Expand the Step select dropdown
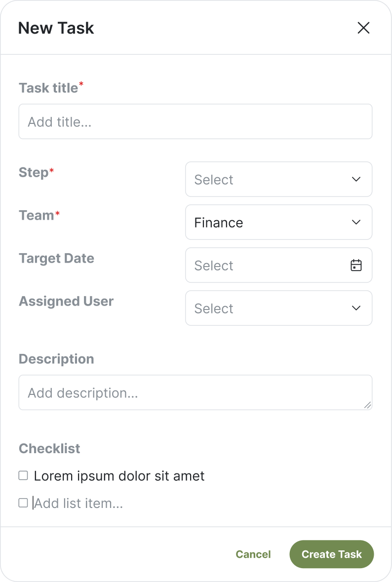This screenshot has width=392, height=582. coord(279,179)
